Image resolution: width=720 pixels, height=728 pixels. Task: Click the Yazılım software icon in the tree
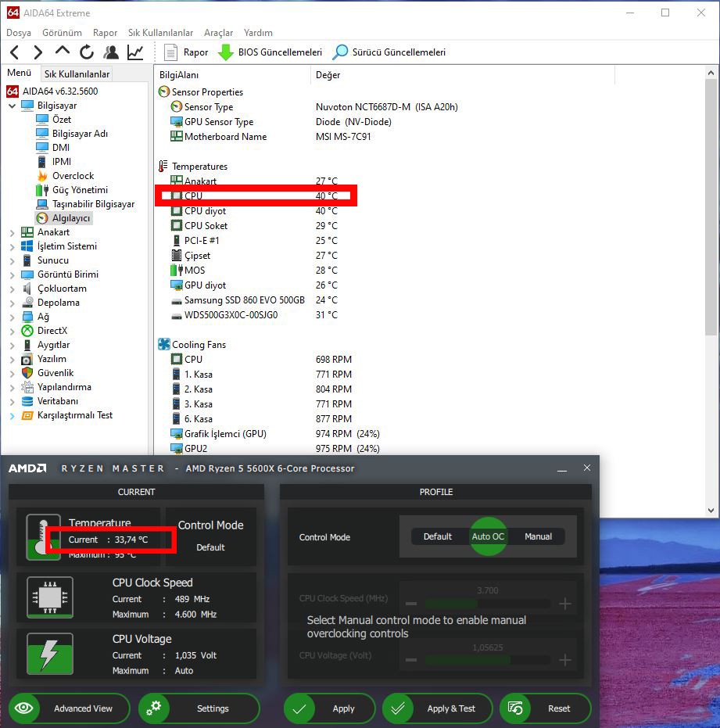[27, 360]
